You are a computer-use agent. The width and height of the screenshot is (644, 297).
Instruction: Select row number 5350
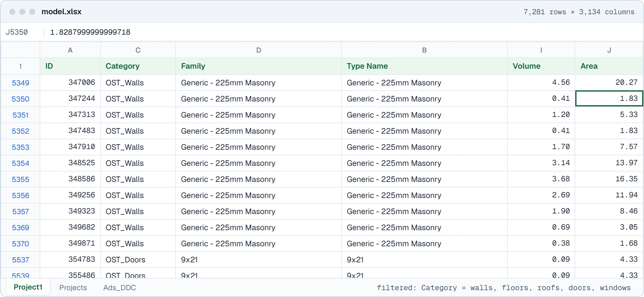[20, 99]
